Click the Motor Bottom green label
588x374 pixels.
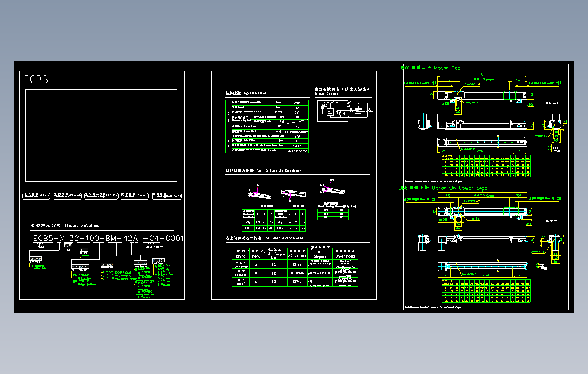pyautogui.click(x=87, y=285)
